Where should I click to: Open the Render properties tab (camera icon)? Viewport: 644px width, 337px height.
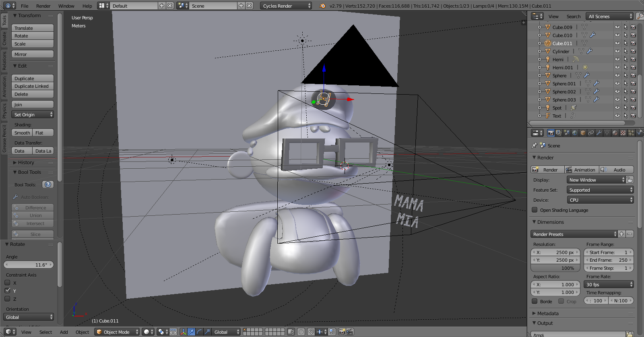pyautogui.click(x=551, y=133)
